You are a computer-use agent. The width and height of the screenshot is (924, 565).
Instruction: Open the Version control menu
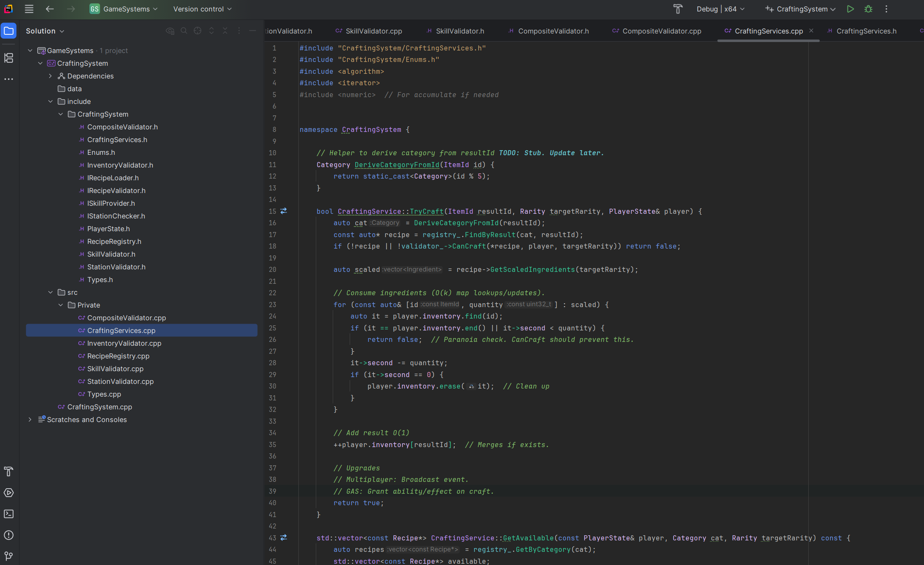tap(202, 9)
